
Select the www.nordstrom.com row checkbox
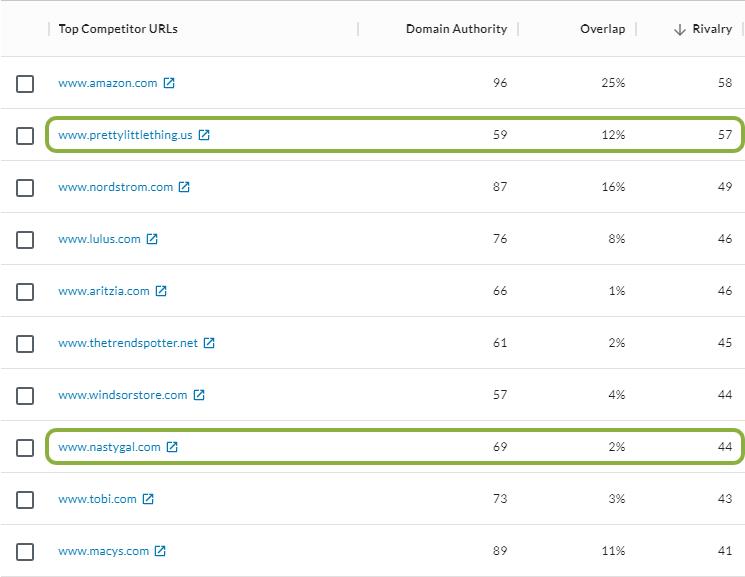25,188
